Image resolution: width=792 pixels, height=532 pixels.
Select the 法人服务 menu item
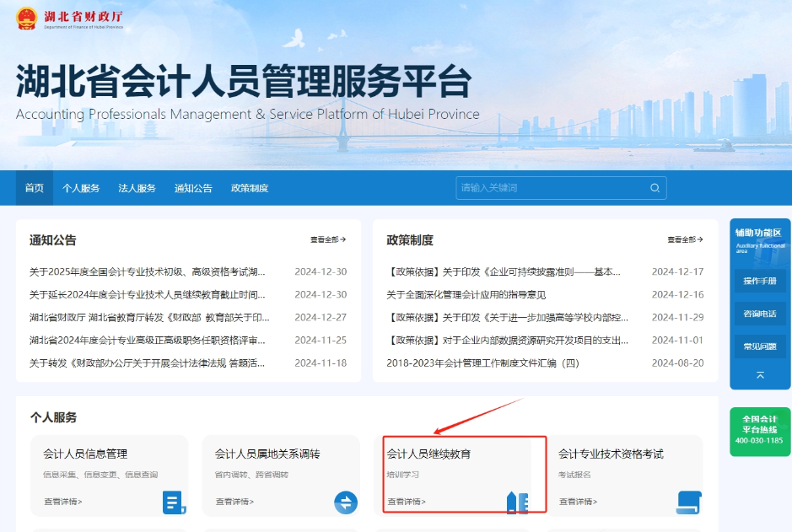tap(136, 188)
